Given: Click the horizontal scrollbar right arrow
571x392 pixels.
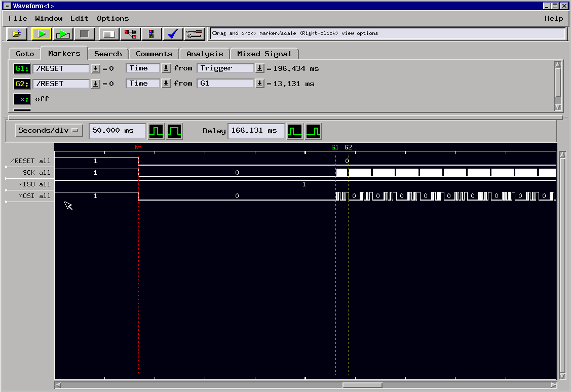Looking at the screenshot, I should [553, 385].
